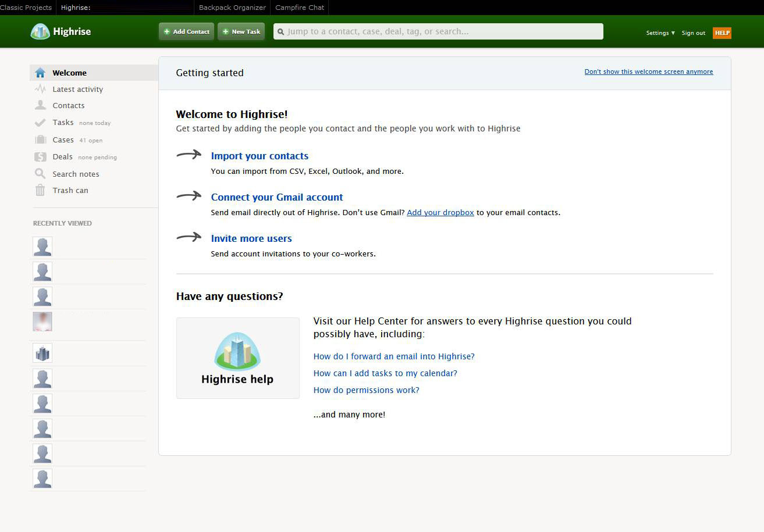This screenshot has width=764, height=532.
Task: Click the Cases briefcase icon
Action: pyautogui.click(x=40, y=140)
